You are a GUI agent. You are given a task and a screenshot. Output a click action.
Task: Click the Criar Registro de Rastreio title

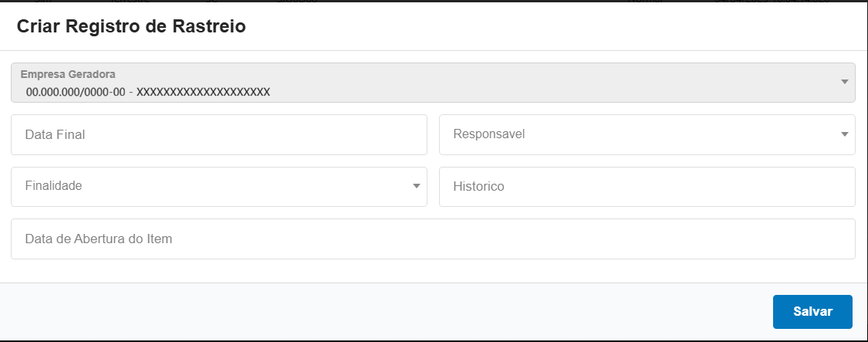(x=131, y=26)
